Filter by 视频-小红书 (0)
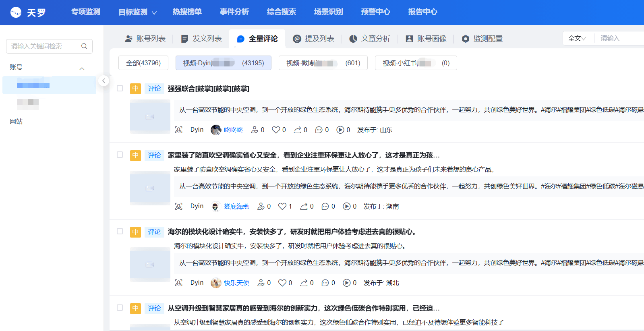Screen dimensions: 644x331 coord(416,63)
